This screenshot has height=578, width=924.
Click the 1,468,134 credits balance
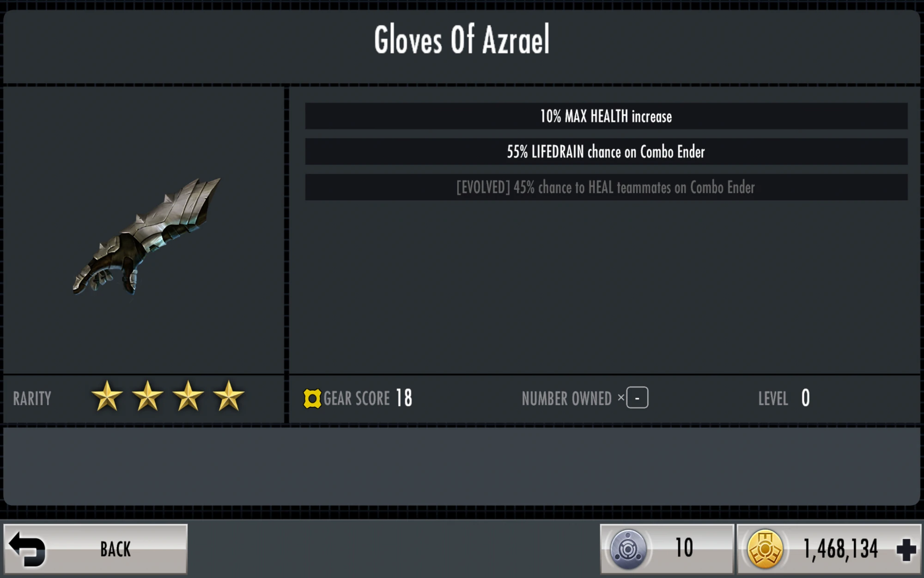click(x=840, y=549)
